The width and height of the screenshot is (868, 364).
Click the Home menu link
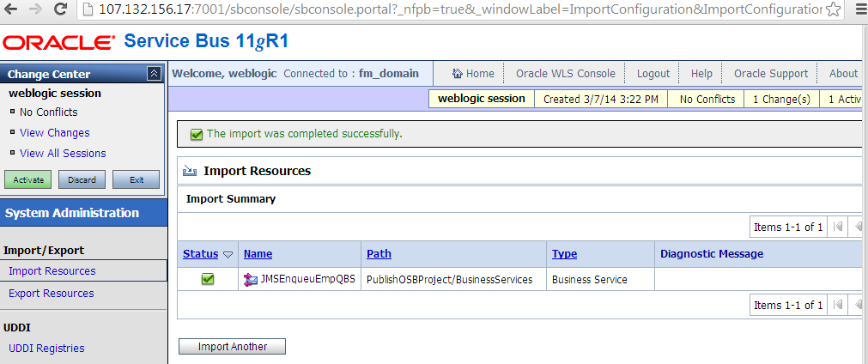(x=480, y=74)
